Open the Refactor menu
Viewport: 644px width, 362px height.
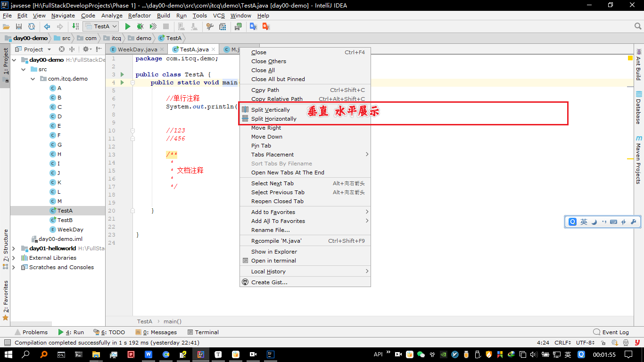pos(140,16)
